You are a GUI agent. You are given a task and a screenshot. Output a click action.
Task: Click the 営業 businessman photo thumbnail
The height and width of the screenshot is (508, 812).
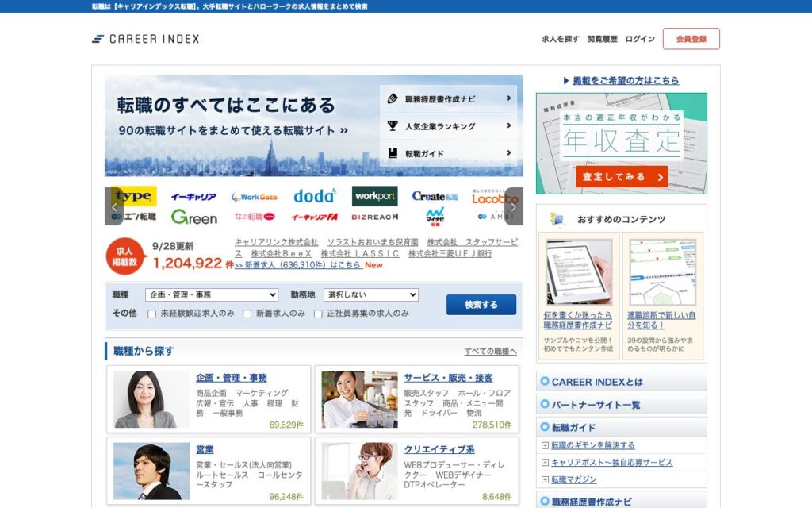[x=151, y=471]
